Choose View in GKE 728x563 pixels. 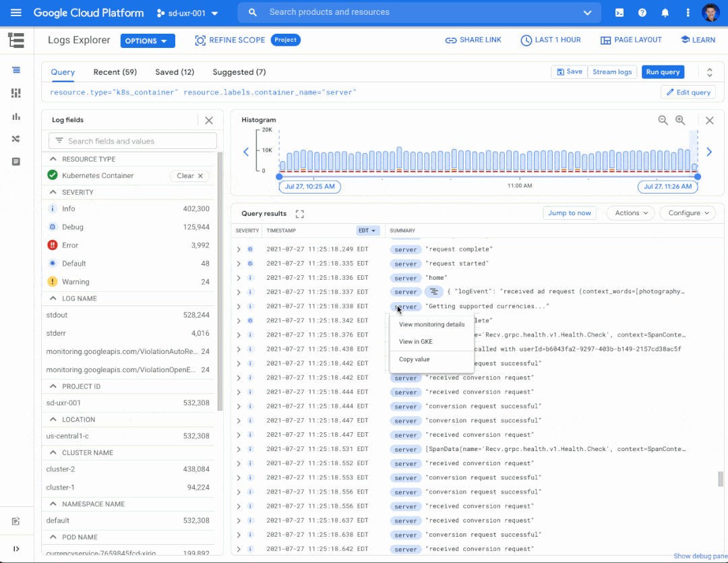coord(432,341)
